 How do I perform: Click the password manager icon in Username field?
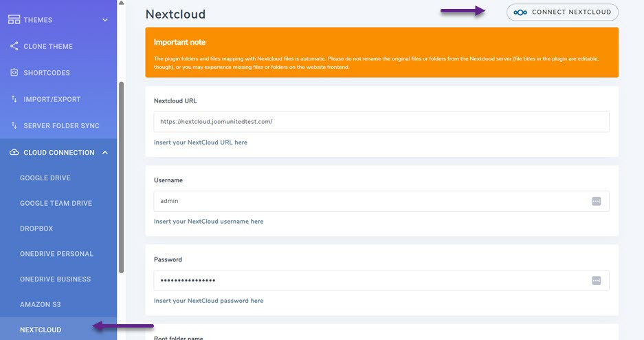click(x=596, y=201)
